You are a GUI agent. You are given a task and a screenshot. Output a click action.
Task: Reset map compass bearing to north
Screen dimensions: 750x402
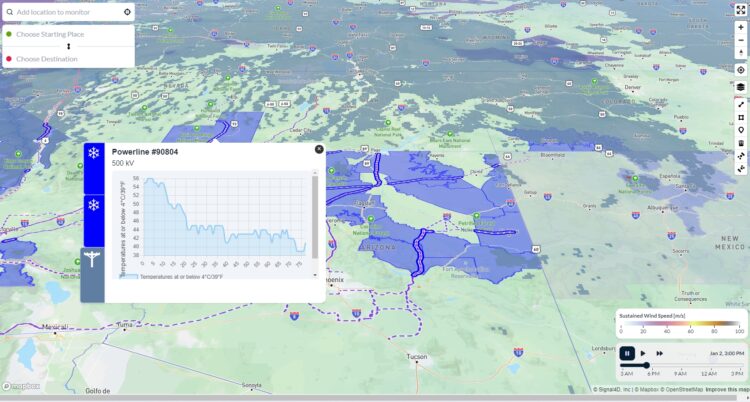tap(741, 53)
